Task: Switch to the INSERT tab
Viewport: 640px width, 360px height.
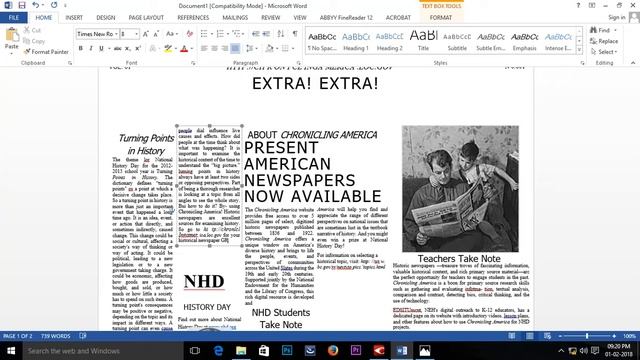Action: coord(74,18)
